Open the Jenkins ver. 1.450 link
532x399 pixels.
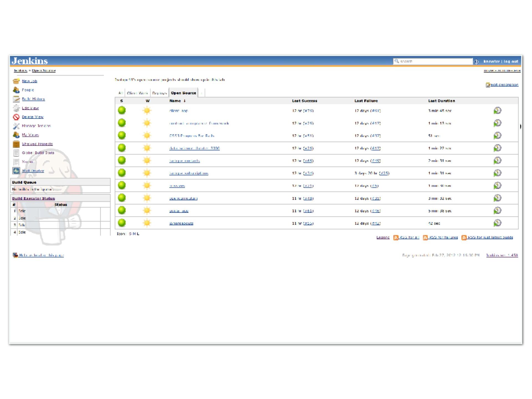[x=502, y=255]
